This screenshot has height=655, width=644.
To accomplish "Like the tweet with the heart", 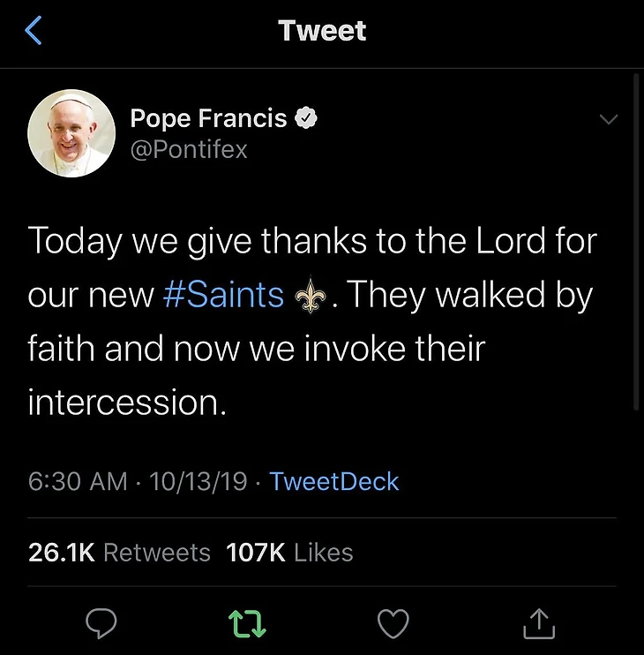I will tap(393, 624).
